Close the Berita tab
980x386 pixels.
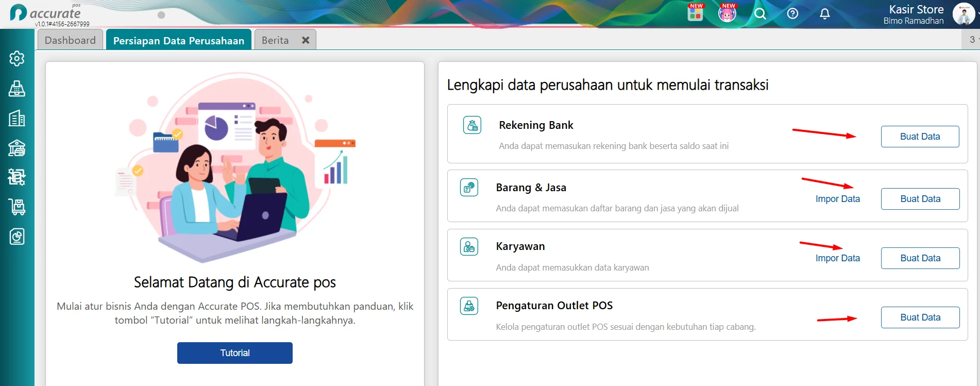pyautogui.click(x=306, y=40)
